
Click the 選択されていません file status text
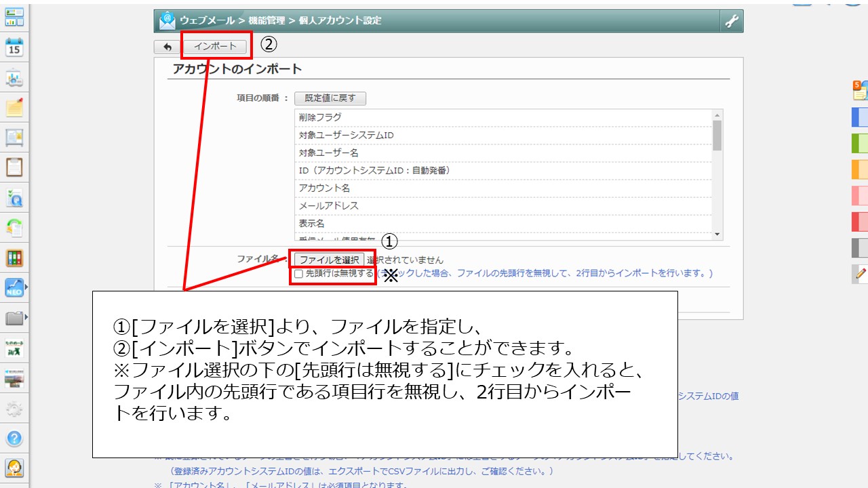point(406,260)
